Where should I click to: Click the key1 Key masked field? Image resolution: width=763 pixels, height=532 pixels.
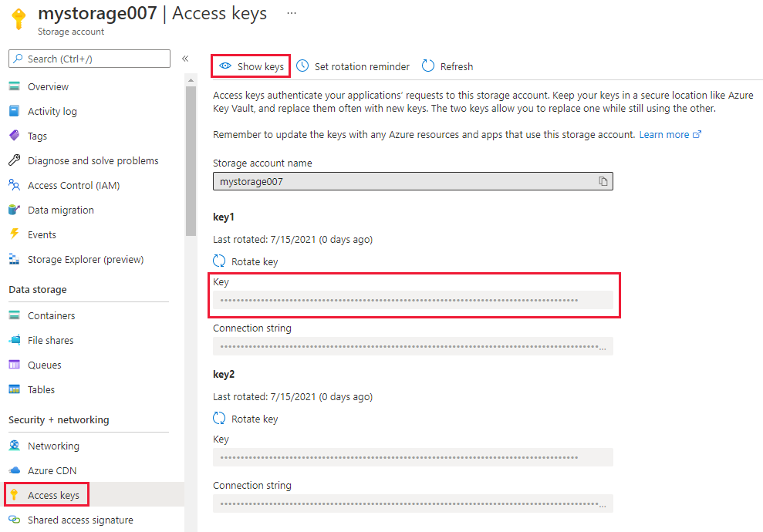tap(413, 300)
